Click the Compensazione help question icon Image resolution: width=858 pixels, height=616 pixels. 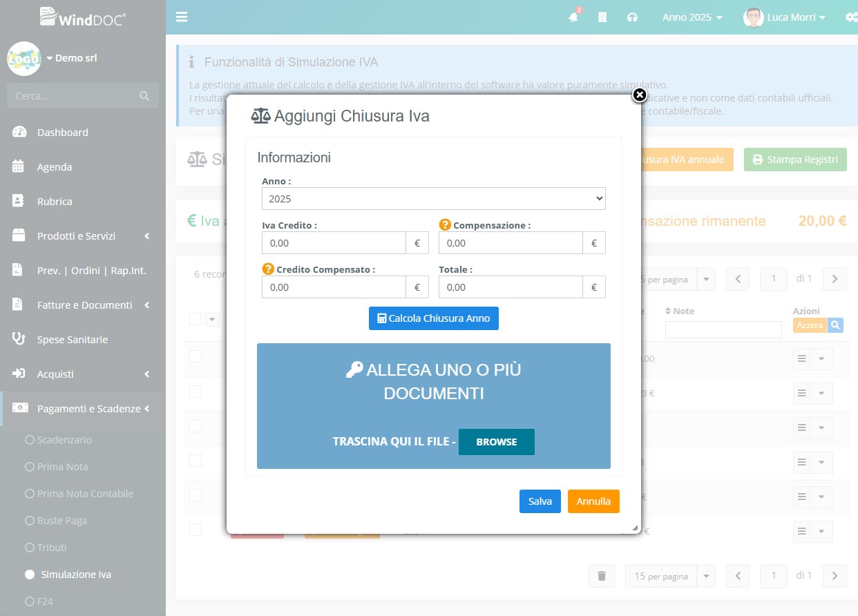(445, 225)
